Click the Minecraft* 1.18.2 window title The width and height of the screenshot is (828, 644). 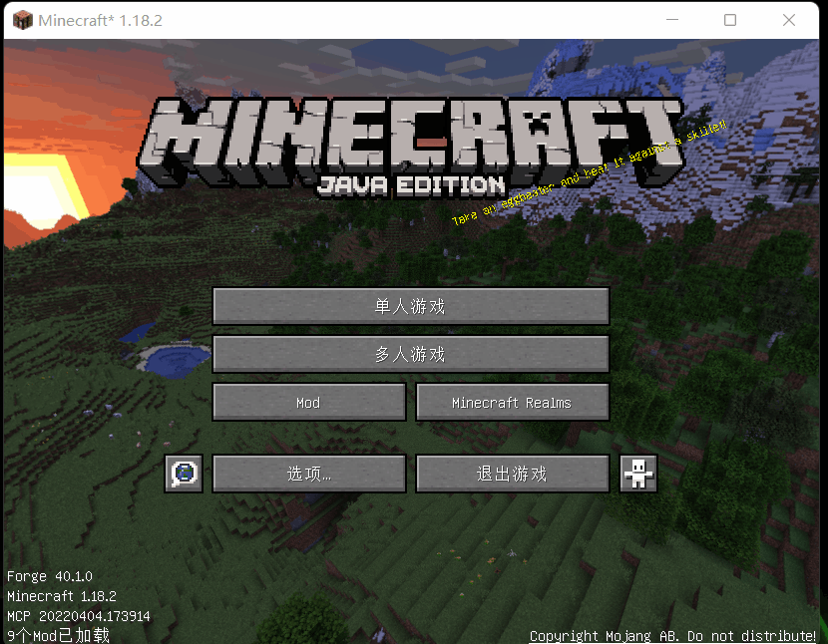pos(101,20)
